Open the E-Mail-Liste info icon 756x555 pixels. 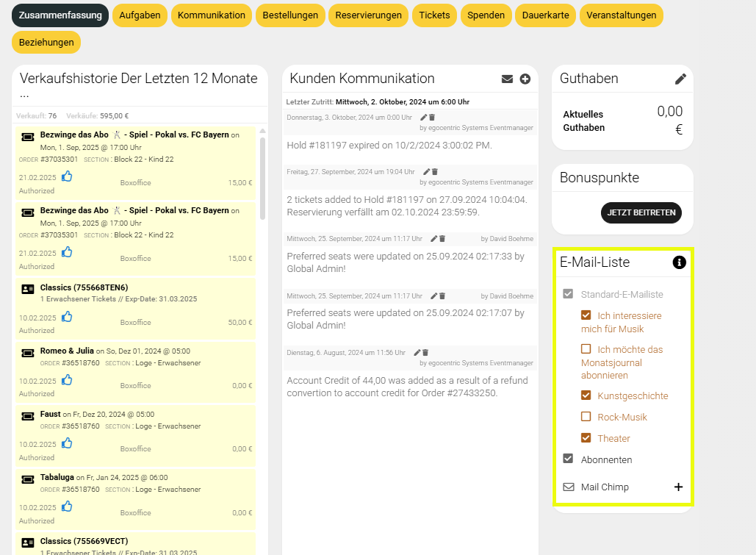[680, 262]
